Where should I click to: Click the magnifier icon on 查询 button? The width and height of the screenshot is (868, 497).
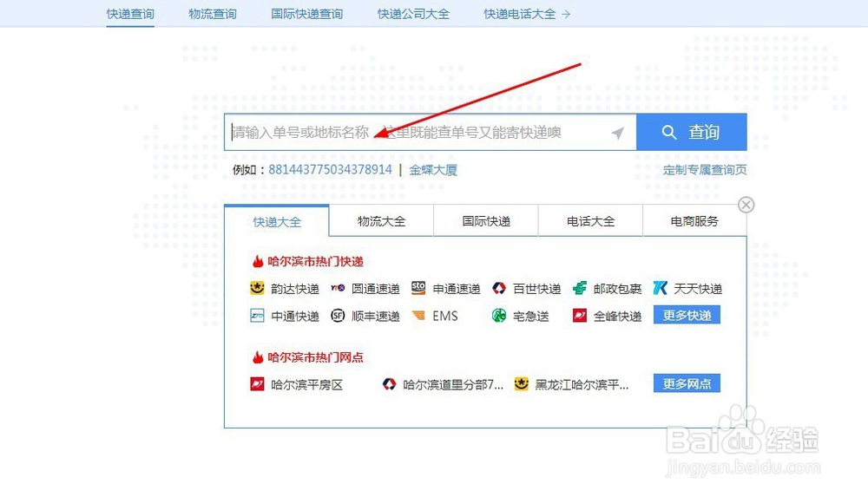click(668, 133)
